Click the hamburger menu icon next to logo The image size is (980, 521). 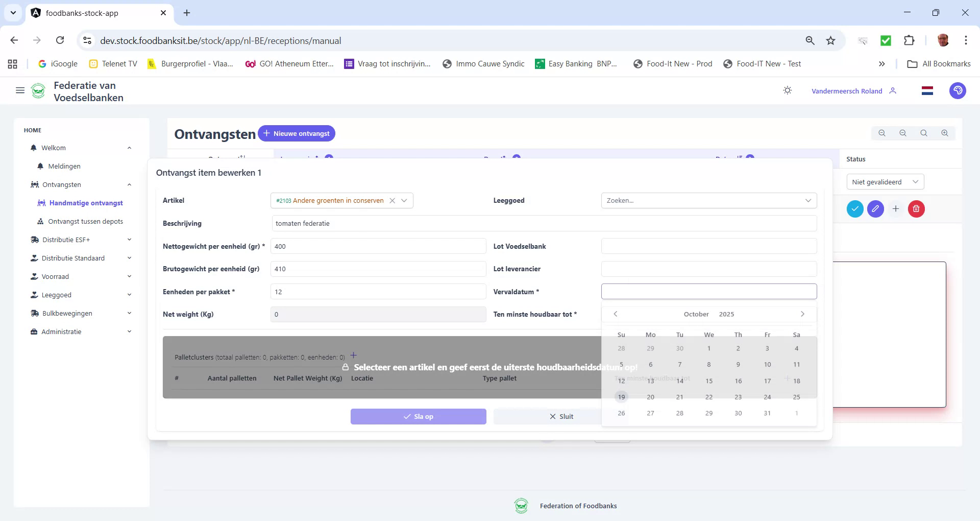[20, 90]
